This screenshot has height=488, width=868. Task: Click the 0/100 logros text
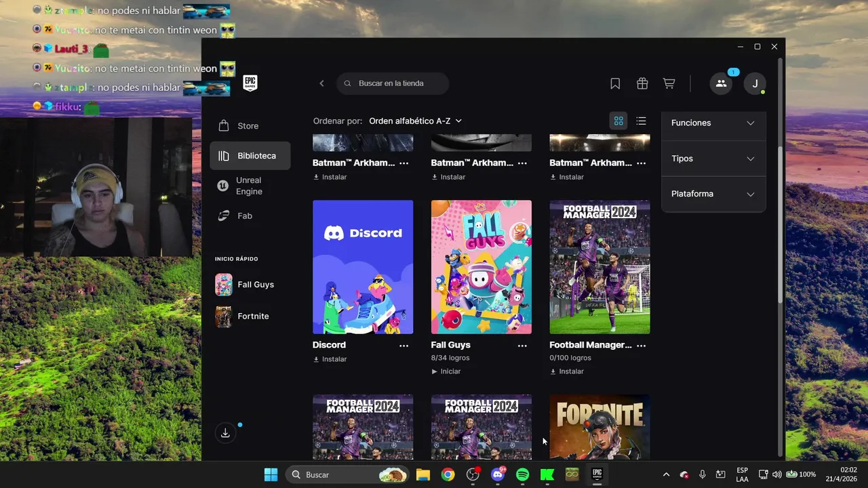click(x=570, y=358)
